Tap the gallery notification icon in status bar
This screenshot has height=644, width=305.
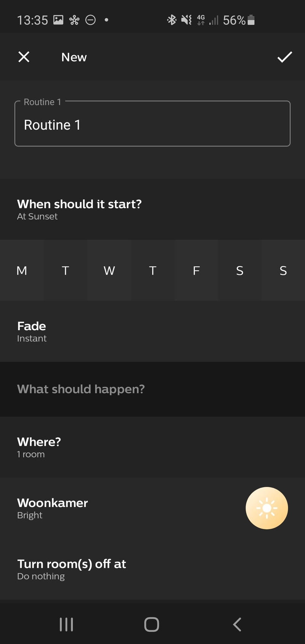coord(58,20)
